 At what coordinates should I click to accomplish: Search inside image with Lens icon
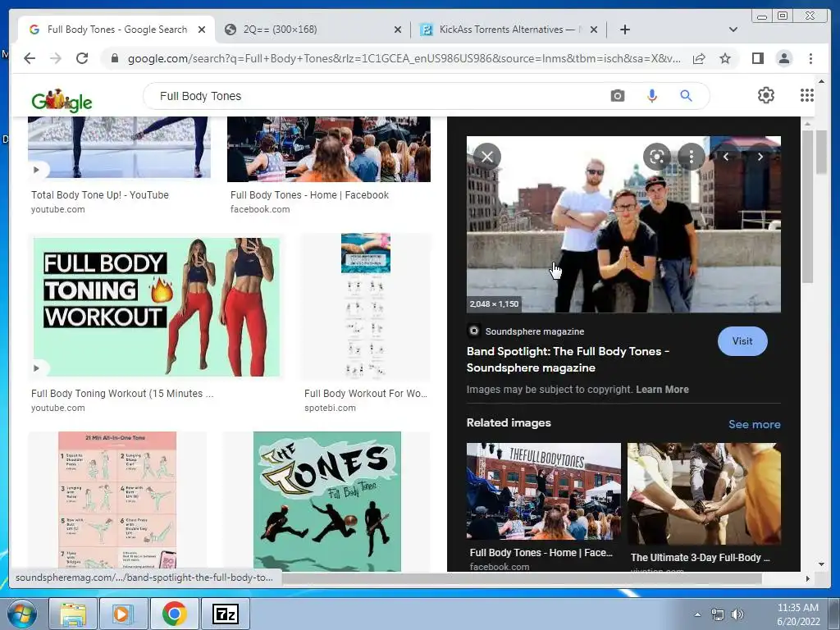(657, 157)
